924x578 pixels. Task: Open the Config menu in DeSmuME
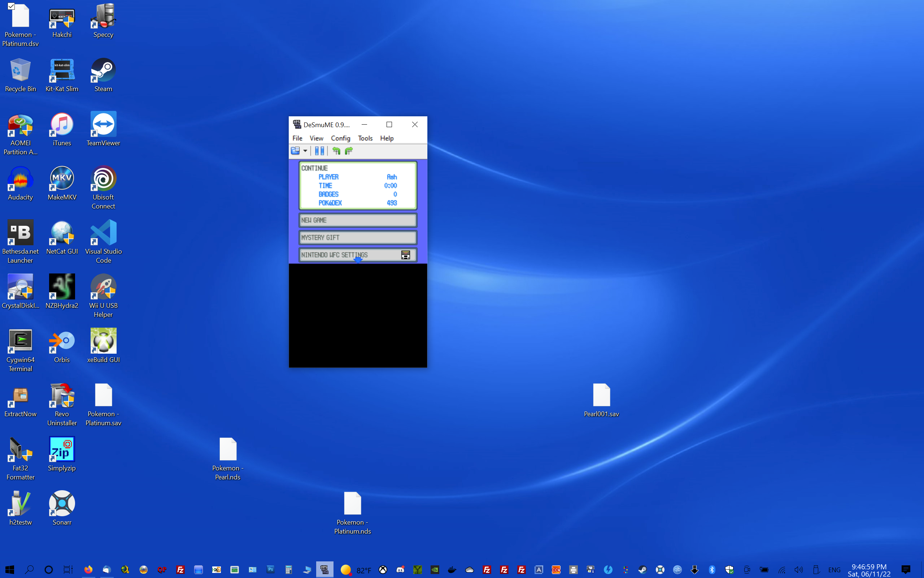pos(340,138)
